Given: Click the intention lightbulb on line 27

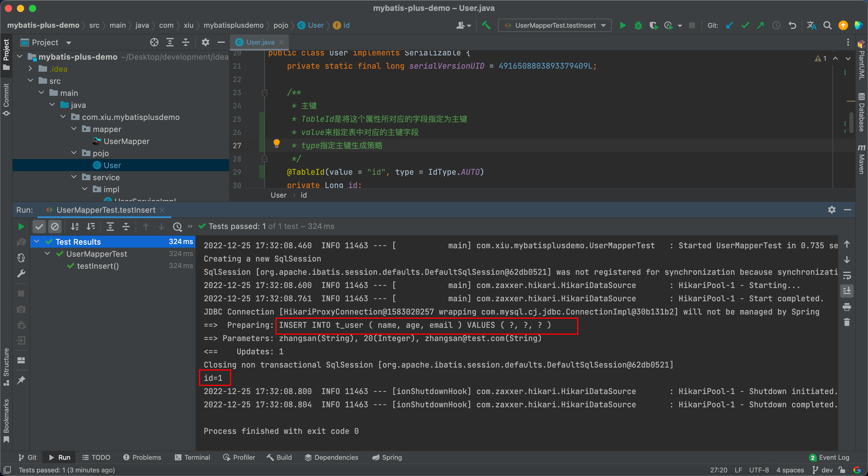Looking at the screenshot, I should click(x=276, y=143).
